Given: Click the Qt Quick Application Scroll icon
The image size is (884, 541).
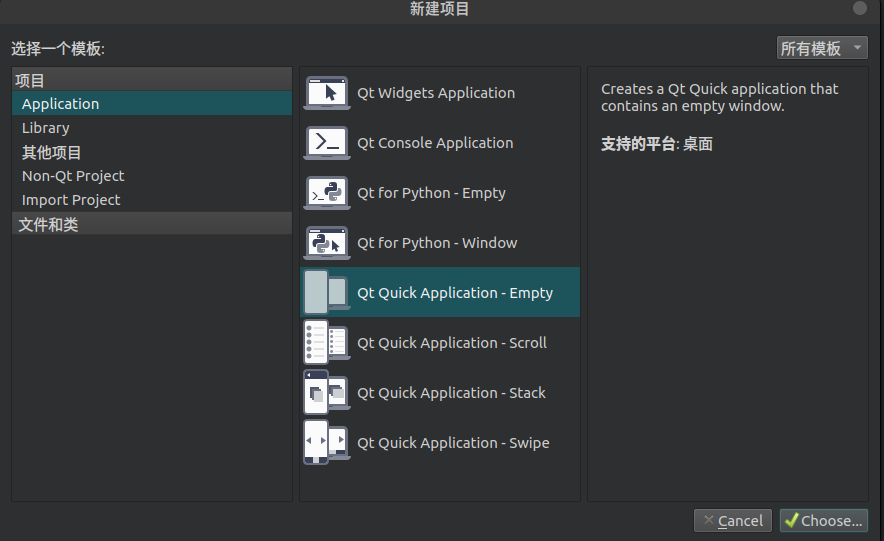Looking at the screenshot, I should [x=327, y=343].
